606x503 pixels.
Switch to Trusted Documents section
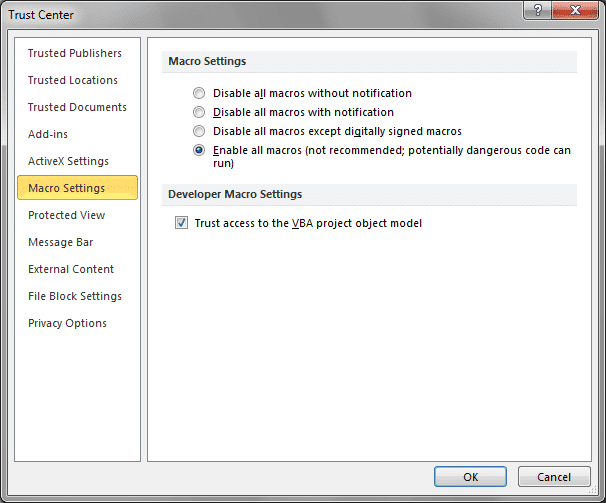pyautogui.click(x=77, y=107)
